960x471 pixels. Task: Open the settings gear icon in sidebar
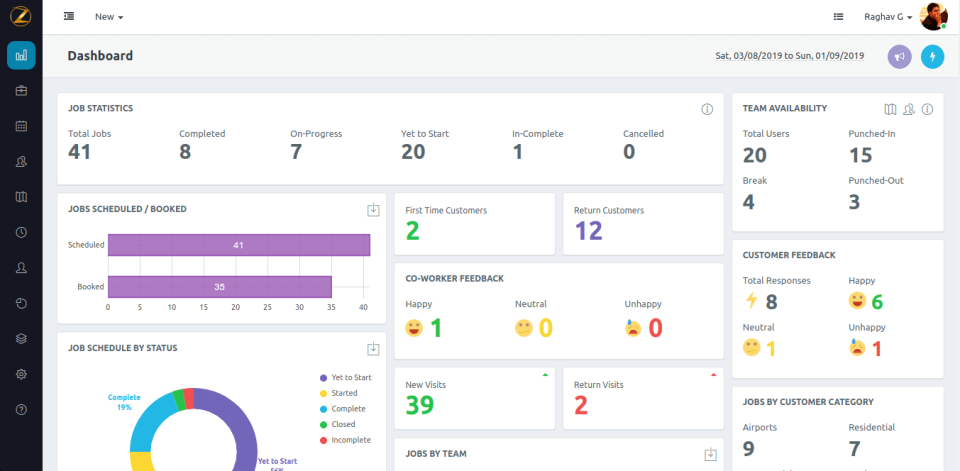pyautogui.click(x=21, y=374)
